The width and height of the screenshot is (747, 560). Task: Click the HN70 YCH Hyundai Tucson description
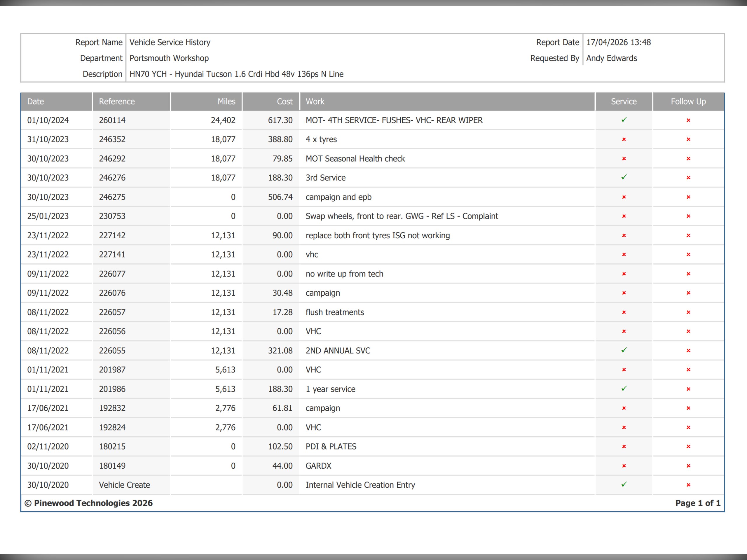point(236,74)
